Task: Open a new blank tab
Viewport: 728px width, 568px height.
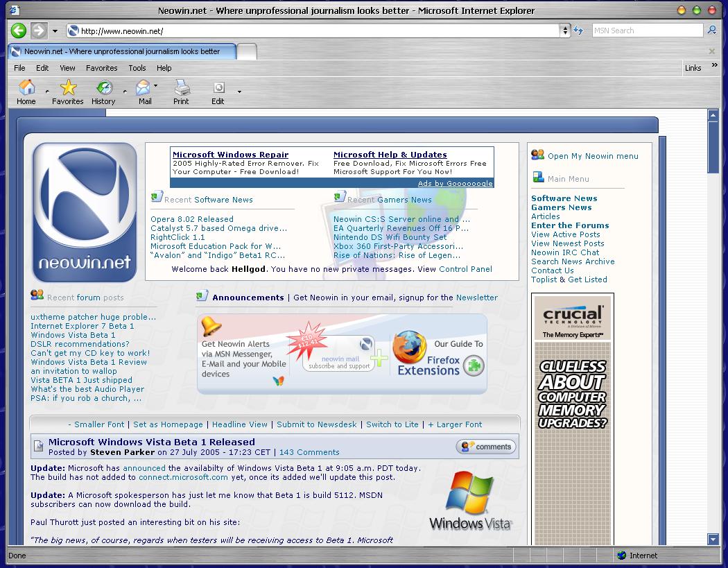Action: pyautogui.click(x=247, y=52)
